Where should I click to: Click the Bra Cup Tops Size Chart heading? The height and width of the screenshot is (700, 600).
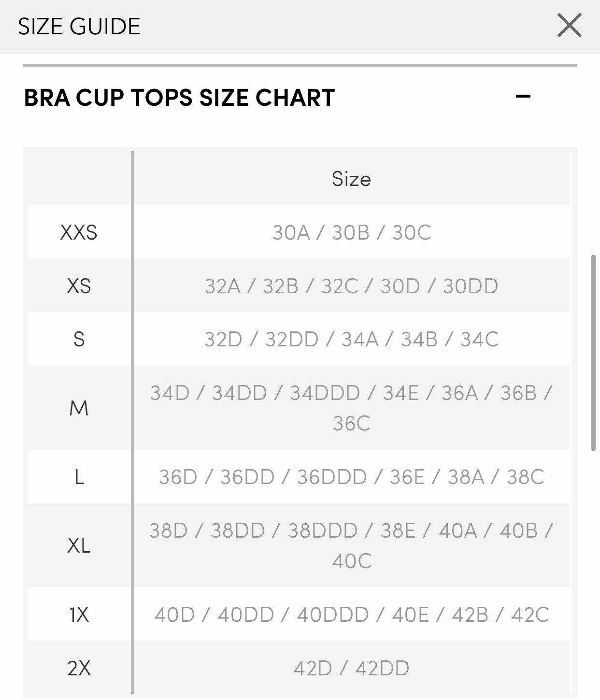pyautogui.click(x=179, y=98)
